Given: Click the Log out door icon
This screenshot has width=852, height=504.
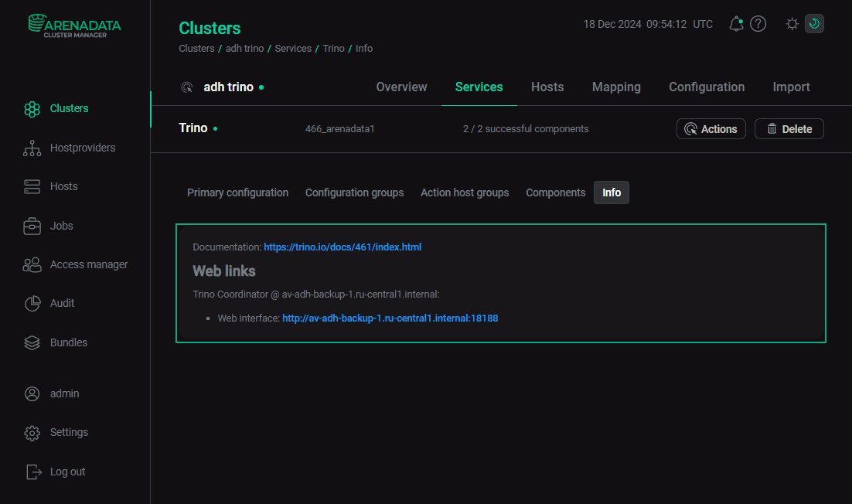Looking at the screenshot, I should (34, 472).
